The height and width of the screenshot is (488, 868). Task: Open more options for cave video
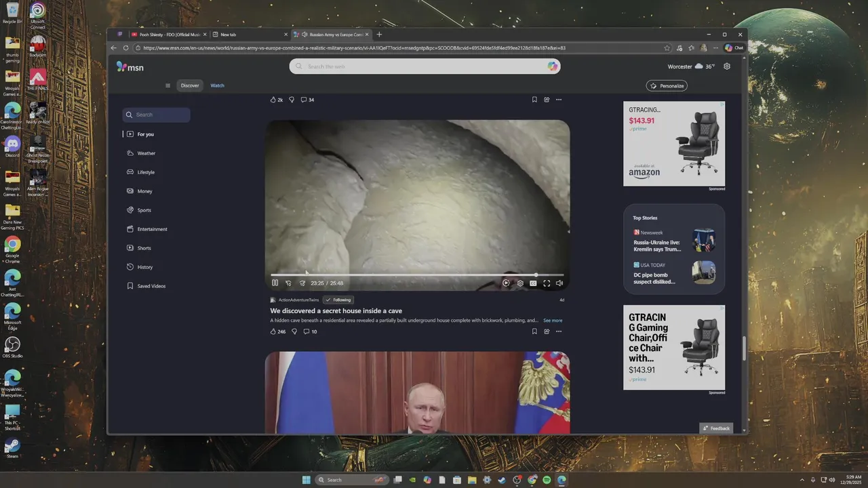559,331
